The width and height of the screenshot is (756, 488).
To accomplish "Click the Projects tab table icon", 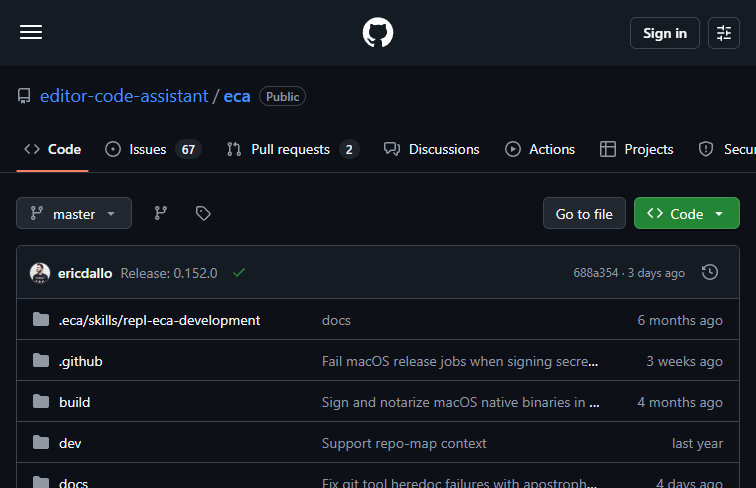I will click(608, 149).
